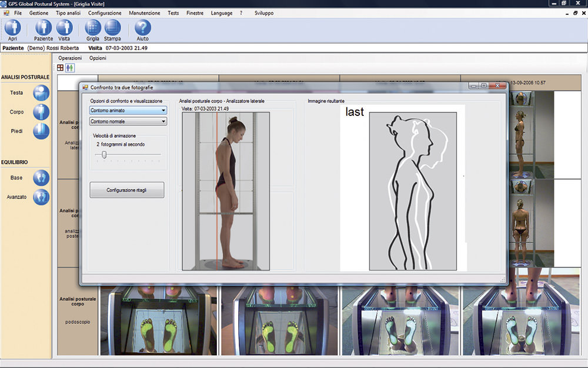Expand the Contorno animato dropdown
Viewport: 588px width, 368px height.
tap(128, 111)
